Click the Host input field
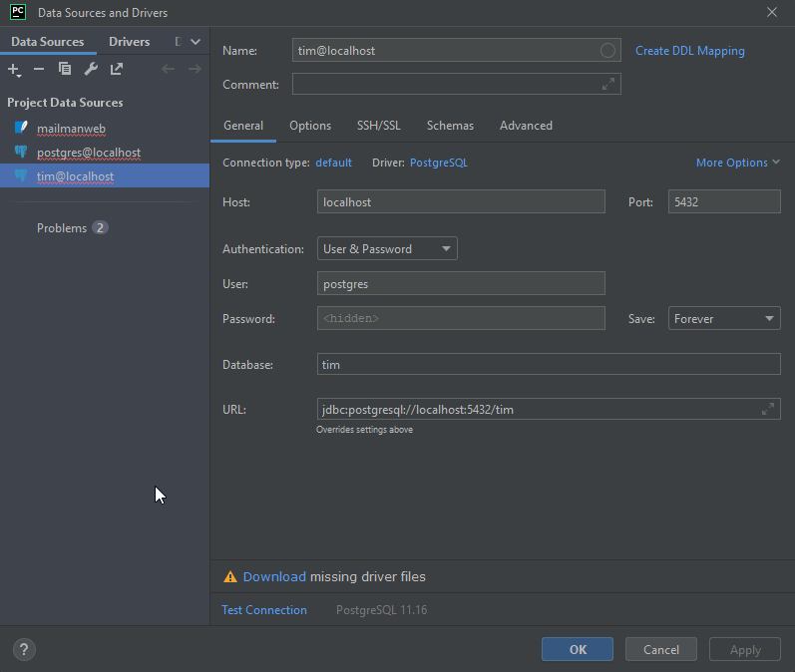Screen dimensions: 795x672 click(461, 201)
